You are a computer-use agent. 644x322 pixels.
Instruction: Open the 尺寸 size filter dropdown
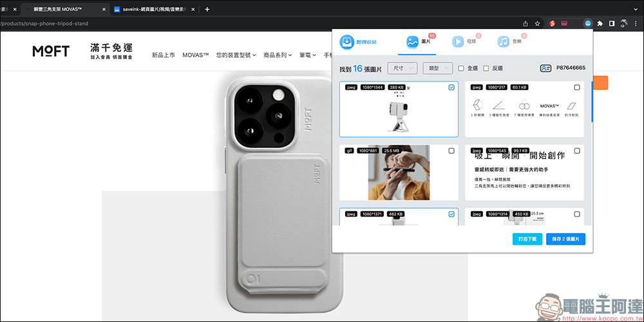(x=402, y=68)
